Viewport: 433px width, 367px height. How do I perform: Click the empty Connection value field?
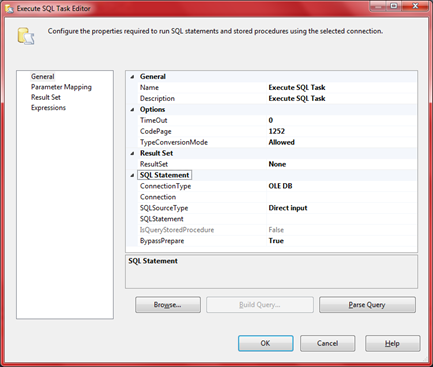[x=342, y=197]
